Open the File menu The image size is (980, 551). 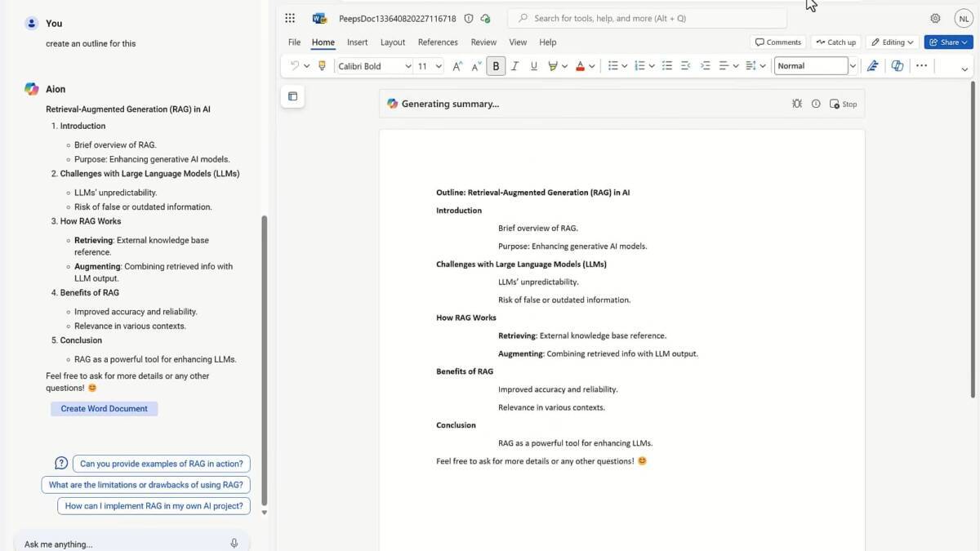click(x=294, y=42)
